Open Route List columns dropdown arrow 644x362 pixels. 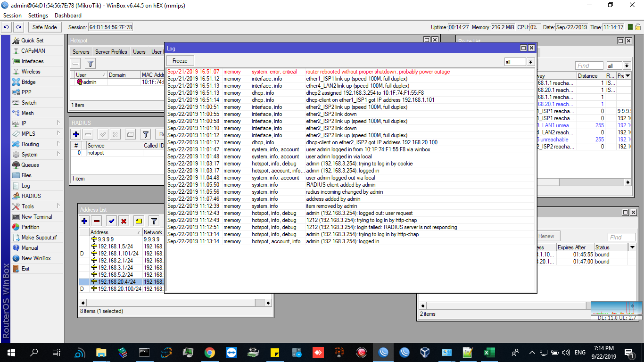627,76
